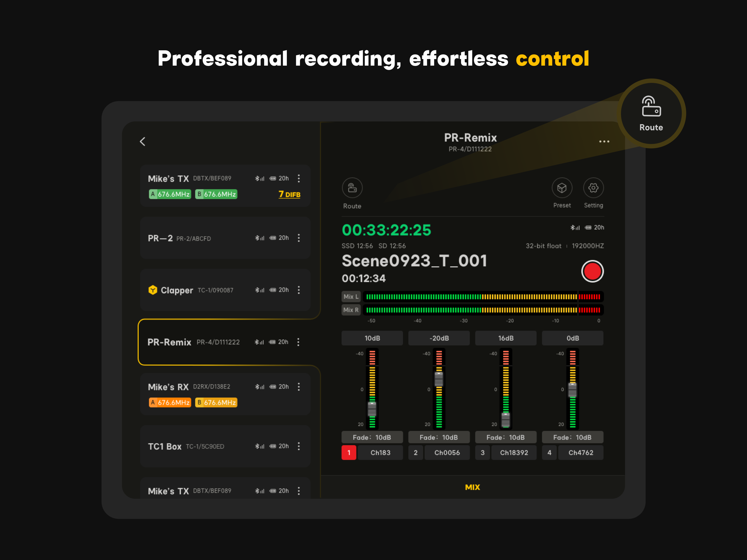
Task: Open more options for PR—2 device
Action: tap(299, 238)
